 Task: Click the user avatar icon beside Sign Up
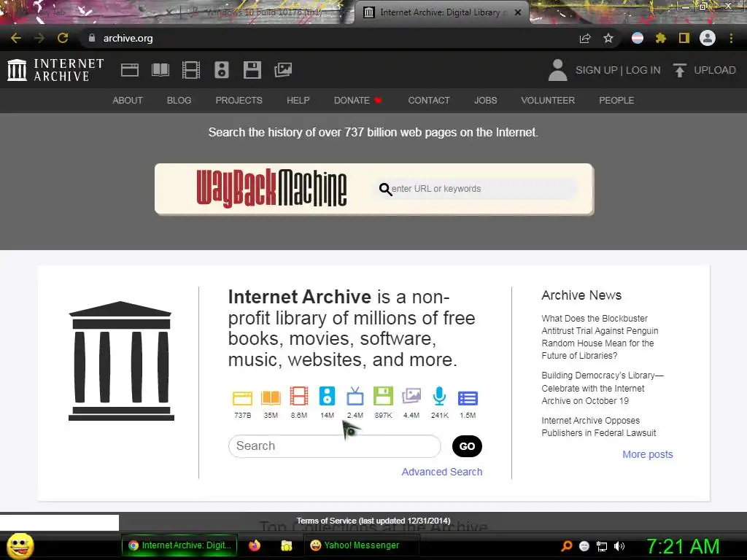point(557,70)
